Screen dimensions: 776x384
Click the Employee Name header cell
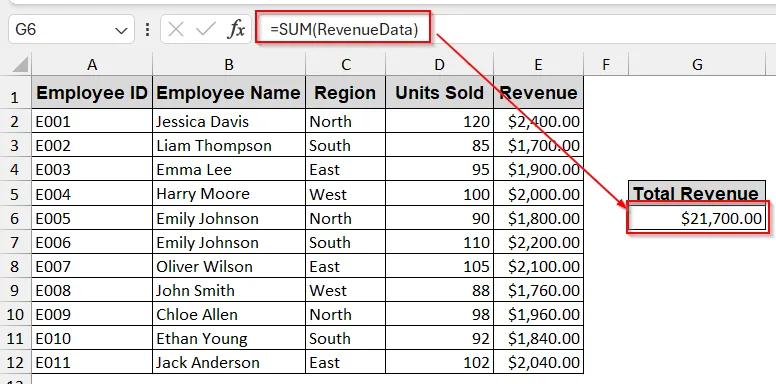pos(229,93)
